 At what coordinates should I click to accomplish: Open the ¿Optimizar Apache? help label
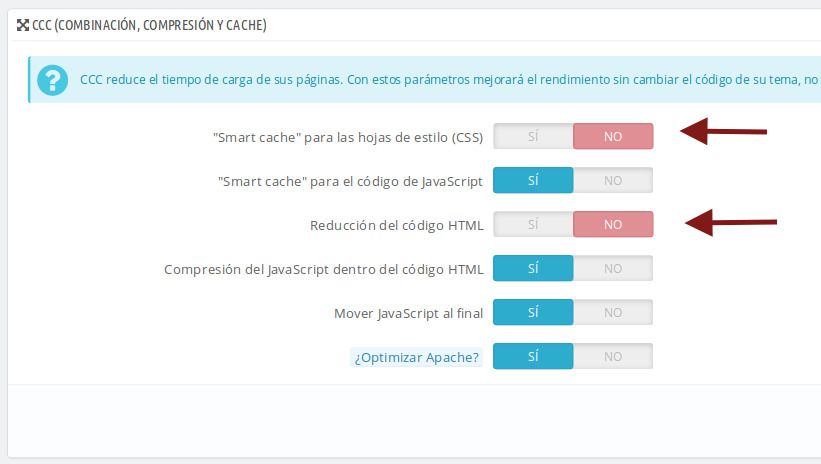(416, 358)
